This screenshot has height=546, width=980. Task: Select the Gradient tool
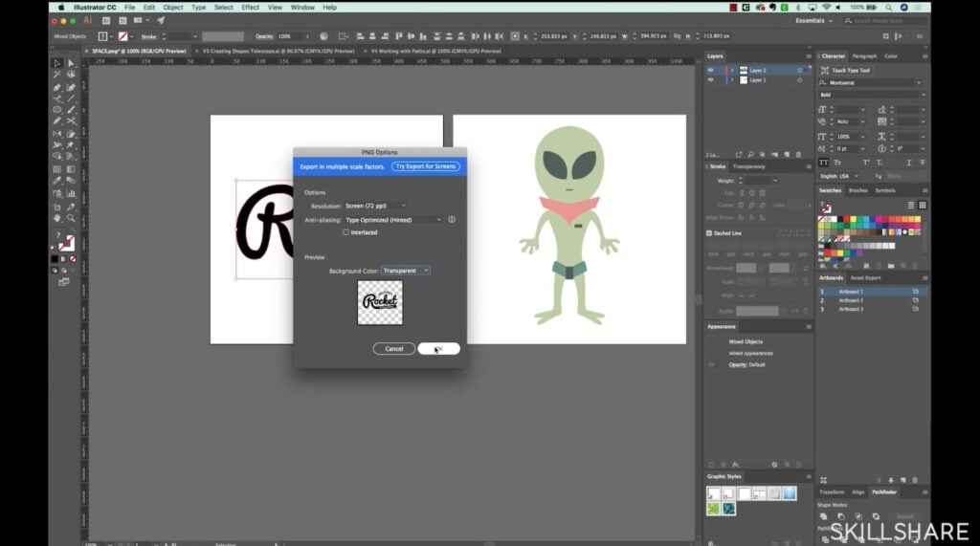click(x=71, y=169)
